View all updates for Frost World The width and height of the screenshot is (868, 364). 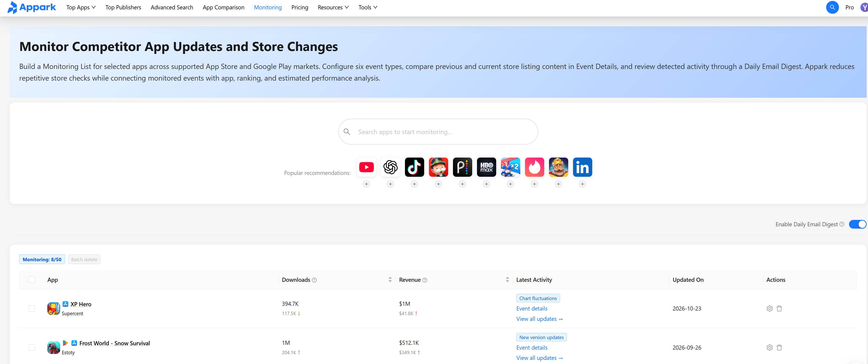(x=539, y=358)
